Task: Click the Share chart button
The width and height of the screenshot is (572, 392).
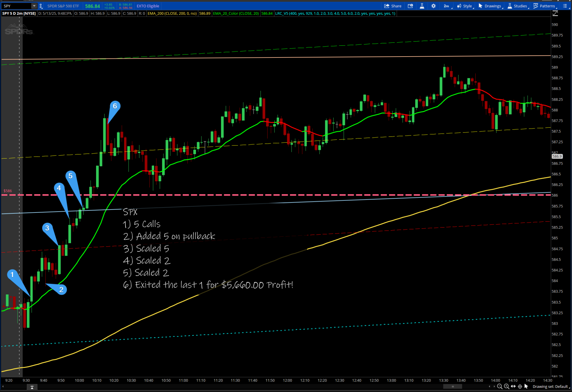Action: (393, 6)
